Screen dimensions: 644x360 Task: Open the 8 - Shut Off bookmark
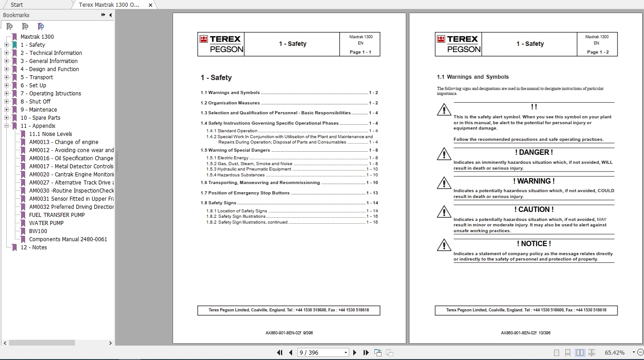pos(36,102)
